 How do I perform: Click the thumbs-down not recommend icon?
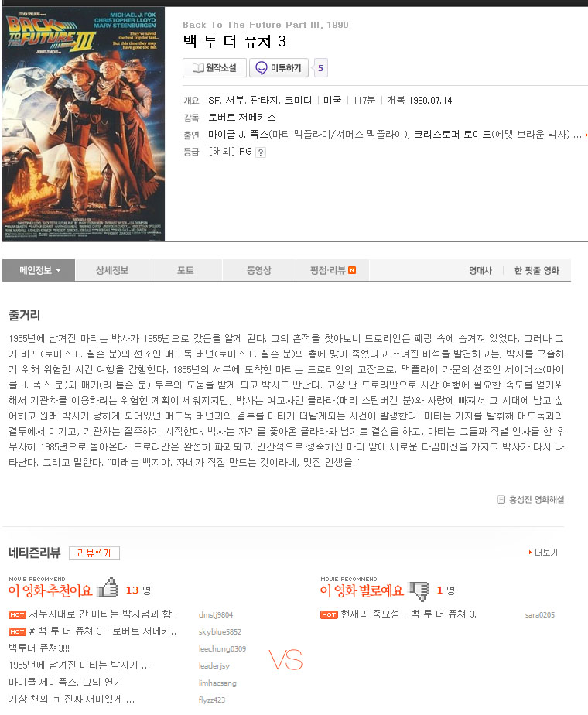pyautogui.click(x=419, y=591)
